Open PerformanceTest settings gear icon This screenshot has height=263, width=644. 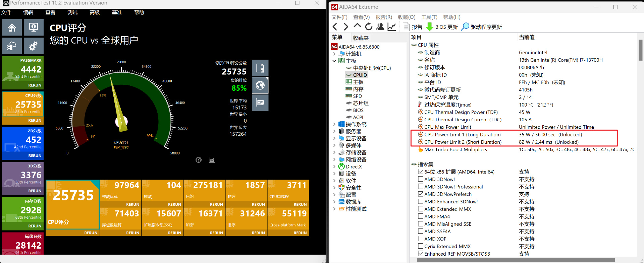34,46
